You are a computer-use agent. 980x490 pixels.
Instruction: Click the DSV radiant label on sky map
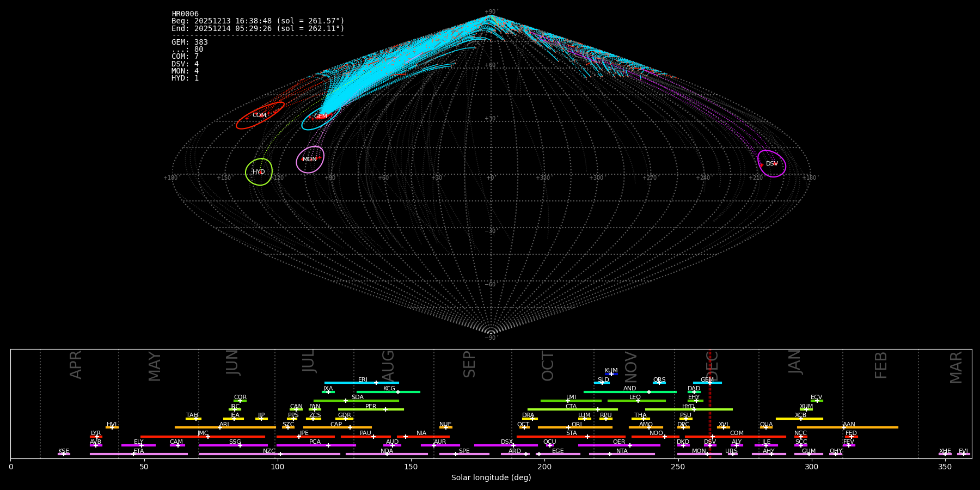pos(772,164)
